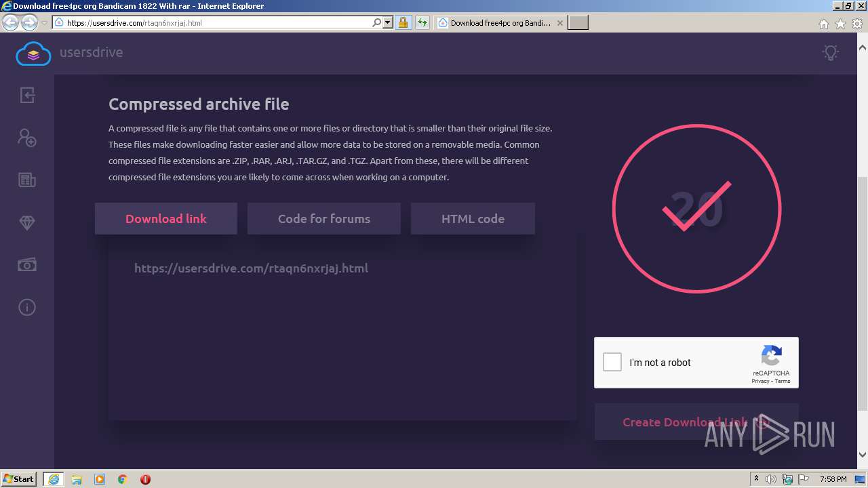868x488 pixels.
Task: Click the browser Back button
Action: [x=10, y=22]
